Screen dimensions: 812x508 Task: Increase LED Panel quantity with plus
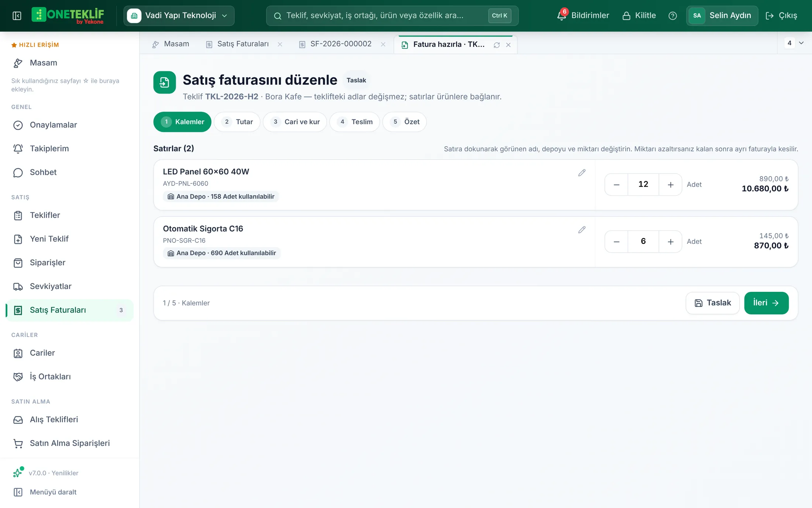(x=671, y=184)
